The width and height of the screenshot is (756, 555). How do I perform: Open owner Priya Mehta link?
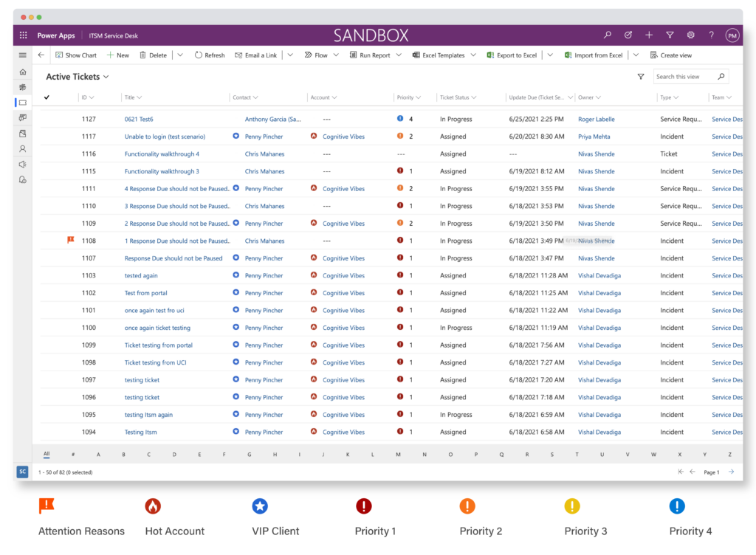pyautogui.click(x=594, y=137)
